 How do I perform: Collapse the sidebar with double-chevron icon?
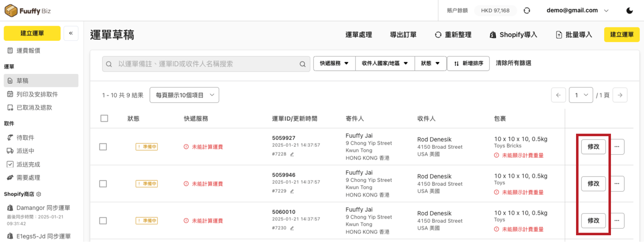[71, 33]
